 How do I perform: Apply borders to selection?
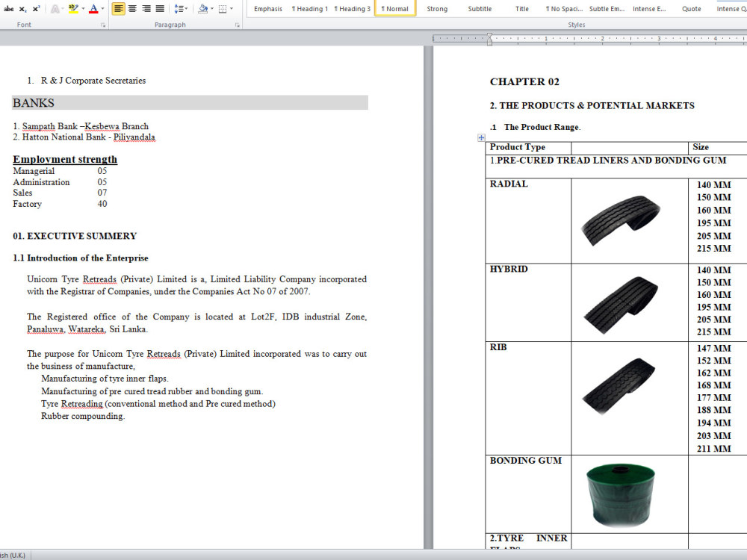[223, 8]
